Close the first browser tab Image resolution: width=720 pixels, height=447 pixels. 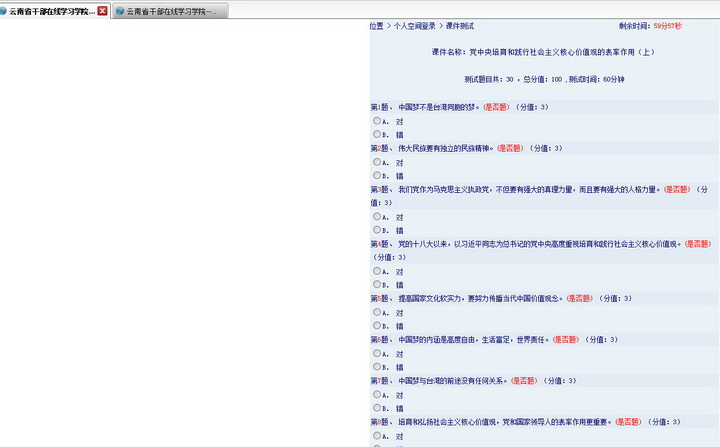(102, 11)
